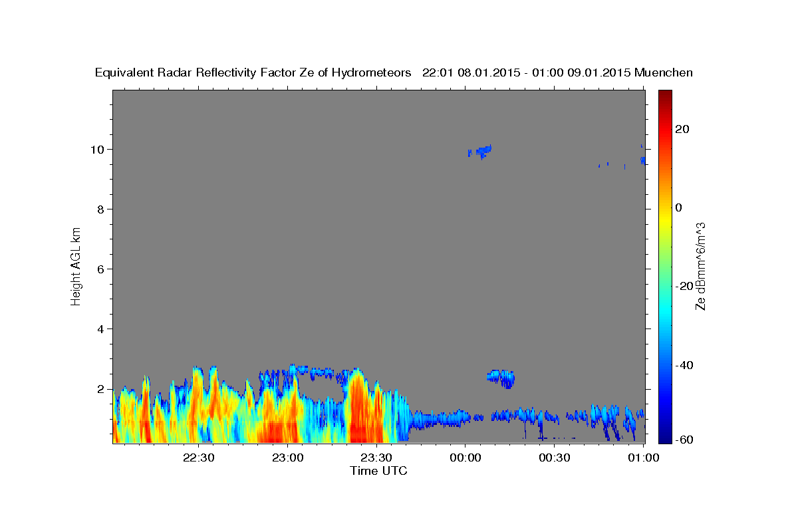Click the 'Muenchen' station name in title

(x=664, y=72)
